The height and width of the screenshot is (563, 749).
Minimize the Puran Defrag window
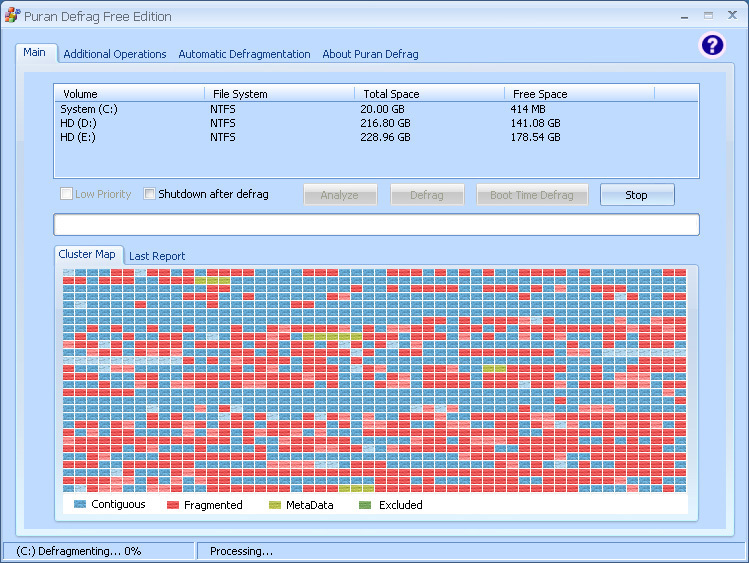[685, 16]
